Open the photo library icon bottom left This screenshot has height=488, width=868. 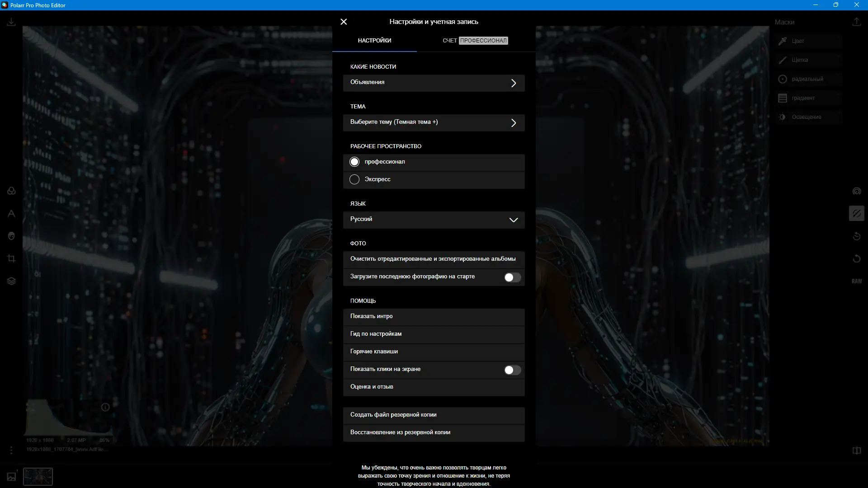(x=11, y=476)
